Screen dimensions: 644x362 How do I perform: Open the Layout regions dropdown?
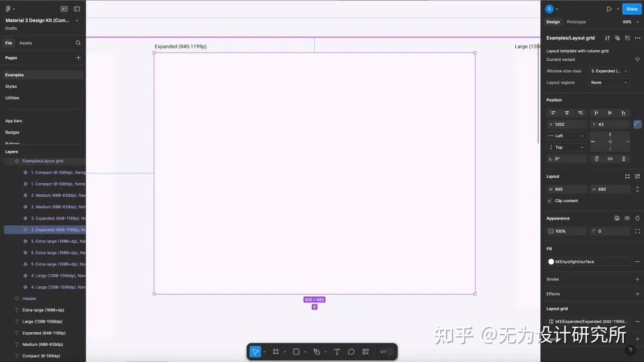click(x=609, y=82)
